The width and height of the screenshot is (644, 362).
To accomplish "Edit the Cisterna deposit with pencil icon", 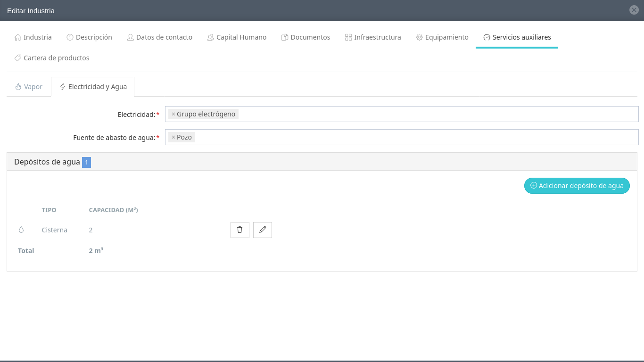I will pyautogui.click(x=263, y=230).
